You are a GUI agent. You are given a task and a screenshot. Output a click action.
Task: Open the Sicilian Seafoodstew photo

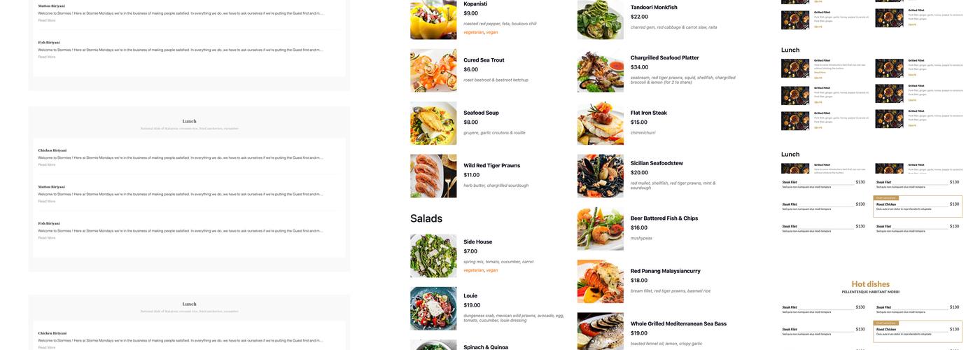[600, 176]
